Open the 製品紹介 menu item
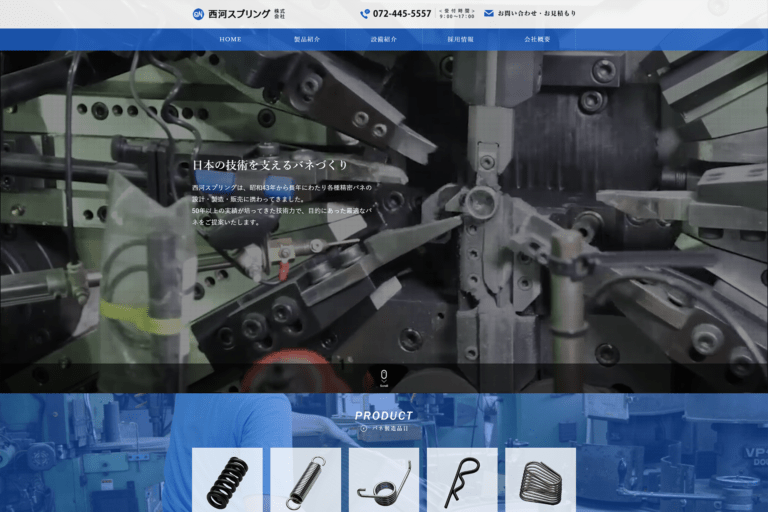Image resolution: width=768 pixels, height=512 pixels. (x=307, y=39)
